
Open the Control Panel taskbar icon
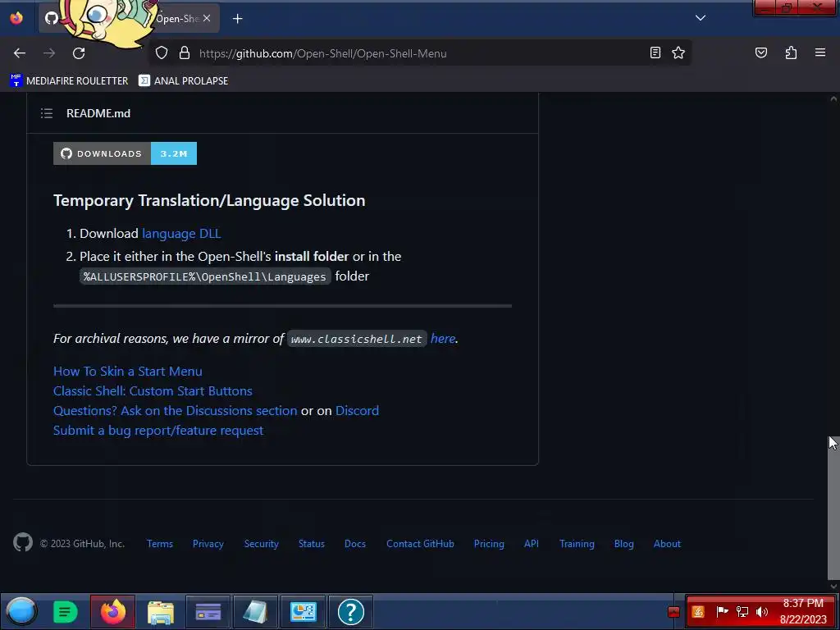(304, 611)
